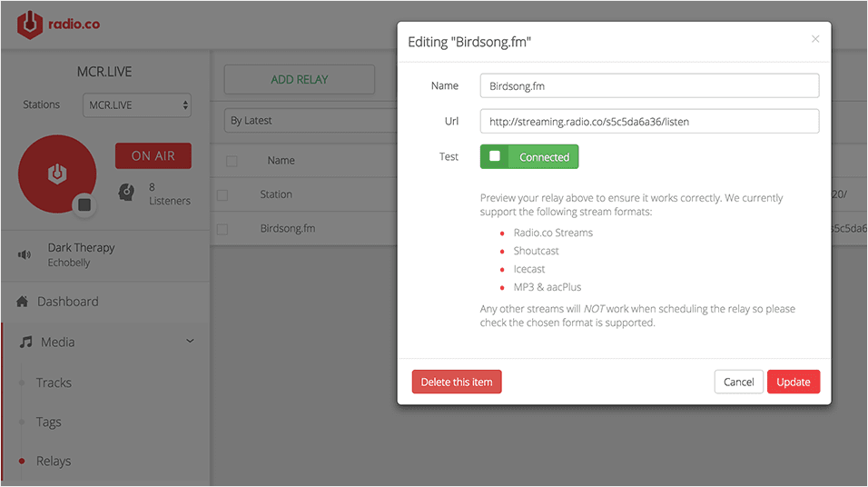Screen dimensions: 868x487
Task: Open the By Latest sort dropdown
Action: click(309, 121)
